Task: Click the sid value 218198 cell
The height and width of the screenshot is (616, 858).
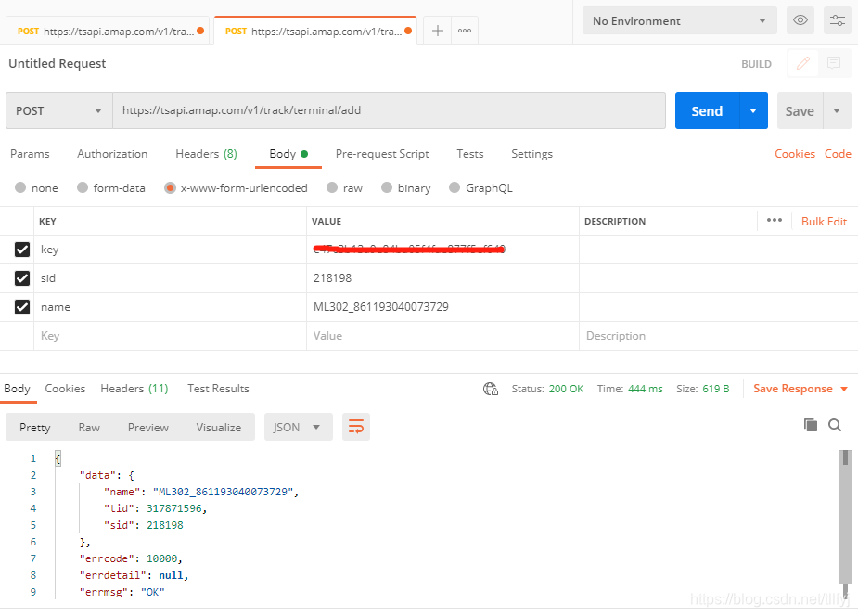Action: coord(442,278)
